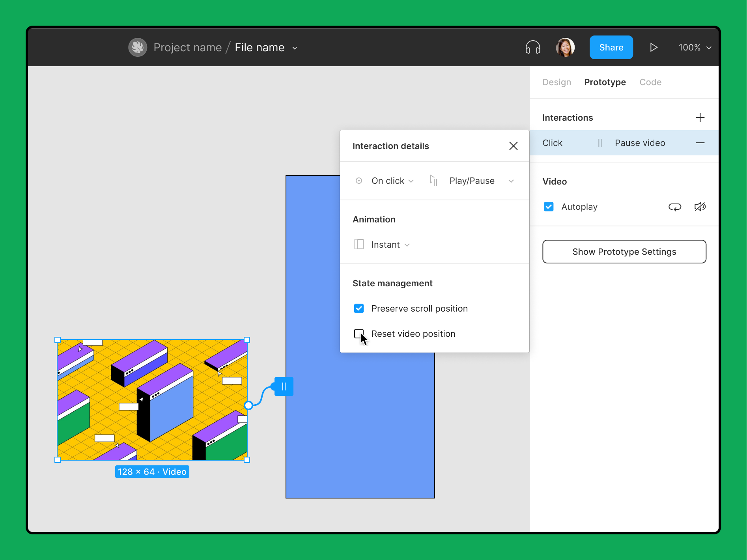Click the headphones audio icon
This screenshot has width=747, height=560.
(532, 47)
